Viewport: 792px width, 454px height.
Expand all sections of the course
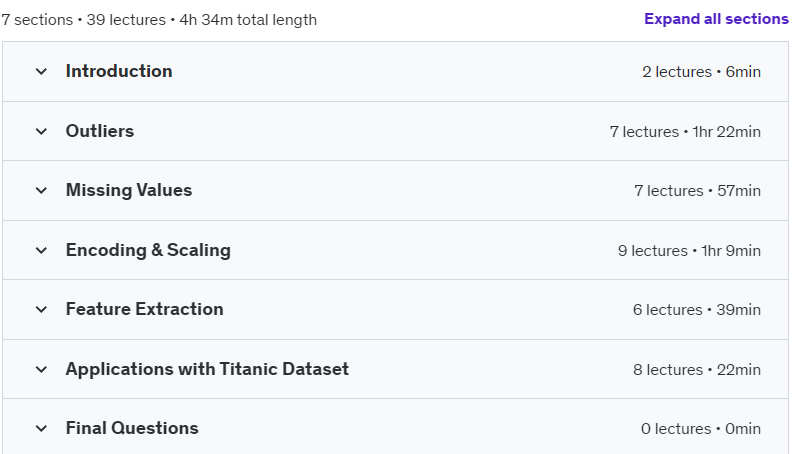pos(716,19)
